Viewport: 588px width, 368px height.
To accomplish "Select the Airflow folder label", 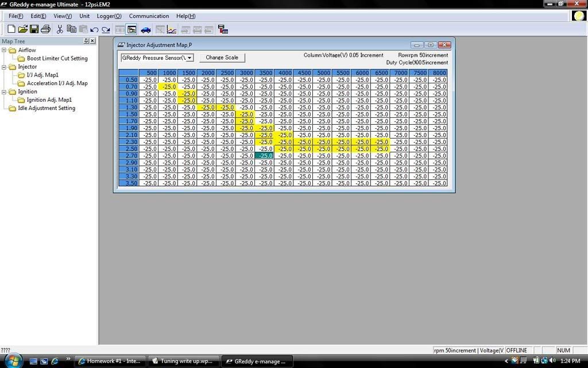I will point(27,50).
